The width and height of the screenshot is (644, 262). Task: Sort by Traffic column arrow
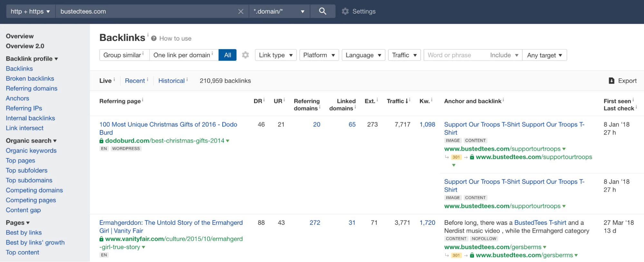(x=407, y=101)
